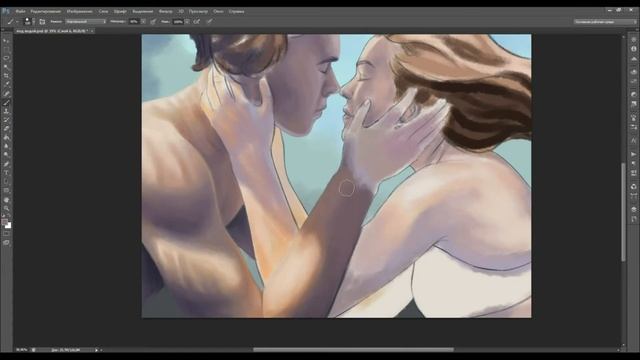The height and width of the screenshot is (360, 640).
Task: Toggle the Brush panel button in options bar
Action: coord(42,22)
